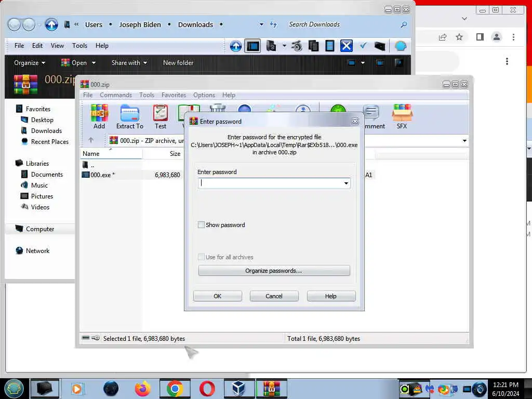This screenshot has width=532, height=399.
Task: Click the media player taskbar icon
Action: coord(77,389)
